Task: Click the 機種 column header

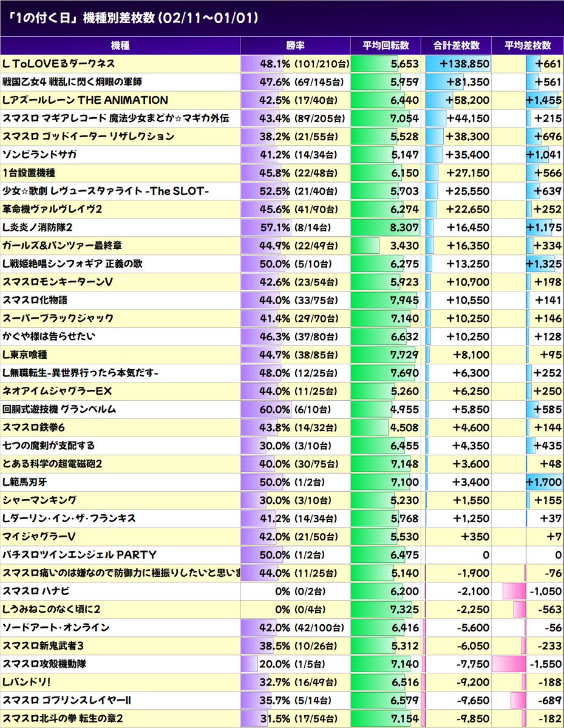Action: pyautogui.click(x=120, y=46)
